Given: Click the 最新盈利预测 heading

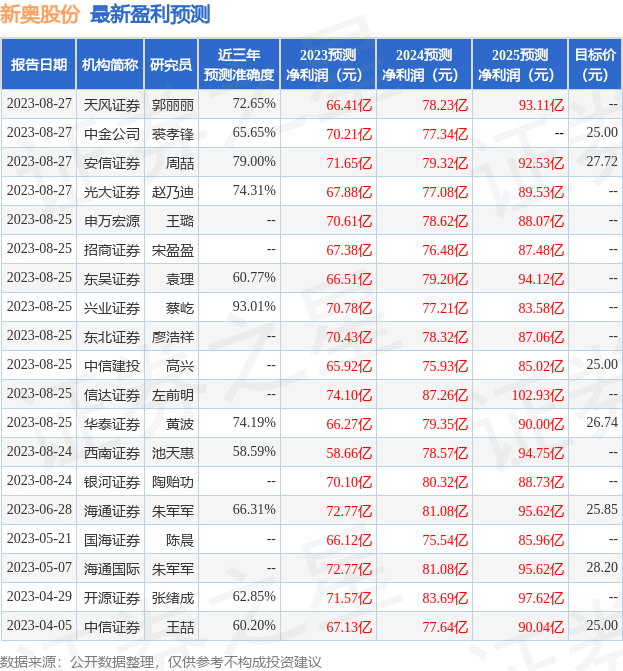Looking at the screenshot, I should 150,14.
